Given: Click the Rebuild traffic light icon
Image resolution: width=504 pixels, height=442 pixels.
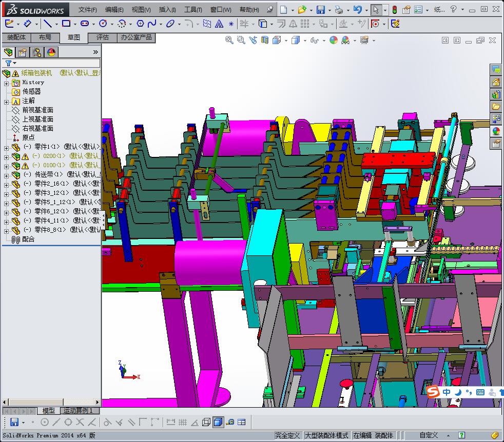Looking at the screenshot, I should coord(394,9).
